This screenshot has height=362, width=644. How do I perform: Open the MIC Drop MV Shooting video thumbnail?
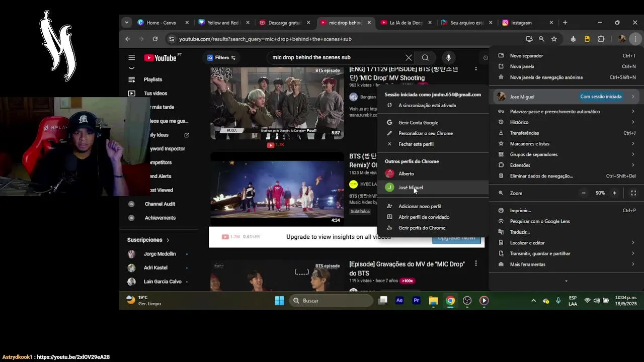tap(277, 103)
